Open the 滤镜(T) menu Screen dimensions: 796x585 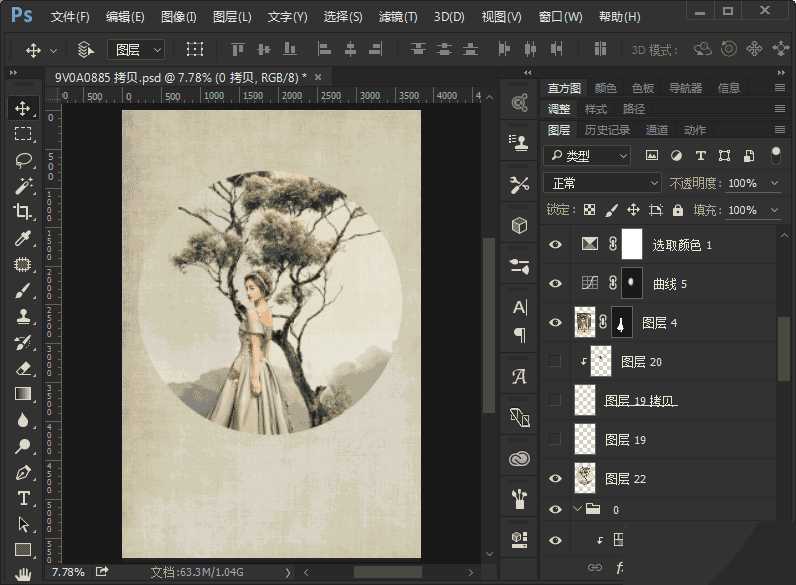(x=398, y=17)
